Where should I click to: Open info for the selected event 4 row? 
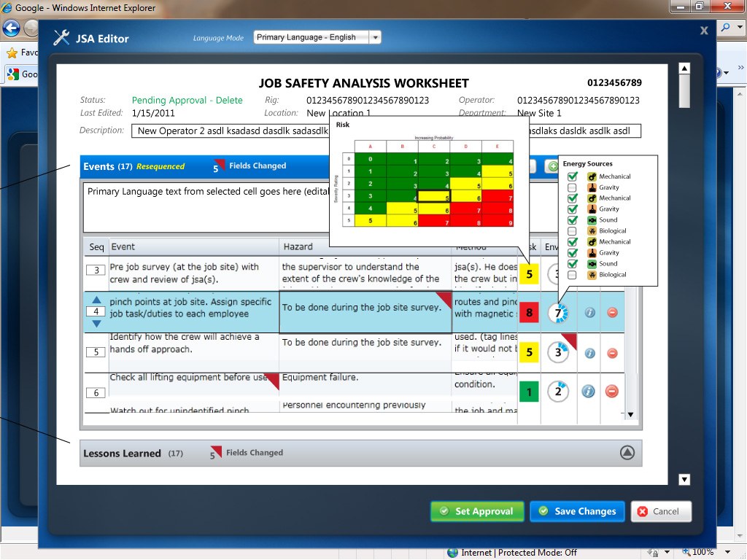[589, 312]
